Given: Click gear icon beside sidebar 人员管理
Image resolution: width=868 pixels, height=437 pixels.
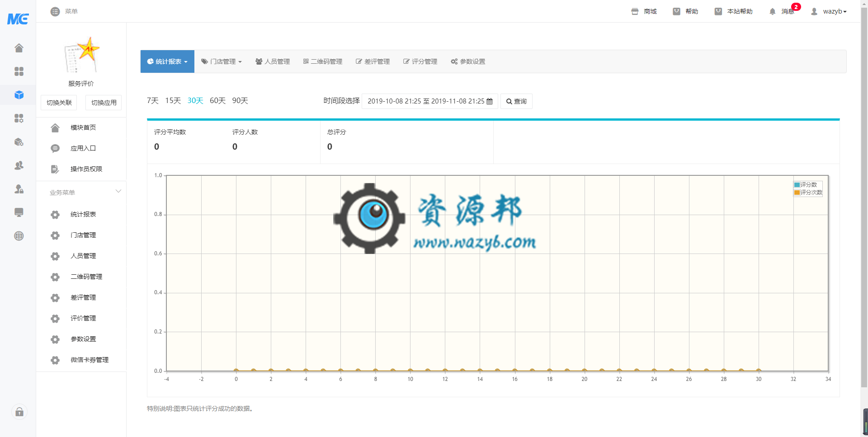Looking at the screenshot, I should 55,256.
